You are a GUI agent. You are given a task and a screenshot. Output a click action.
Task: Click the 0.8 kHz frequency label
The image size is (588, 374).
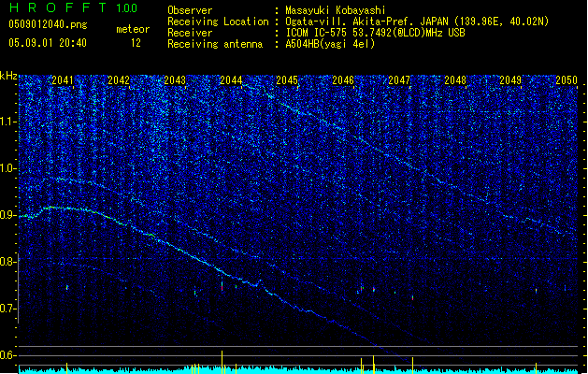coord(8,262)
